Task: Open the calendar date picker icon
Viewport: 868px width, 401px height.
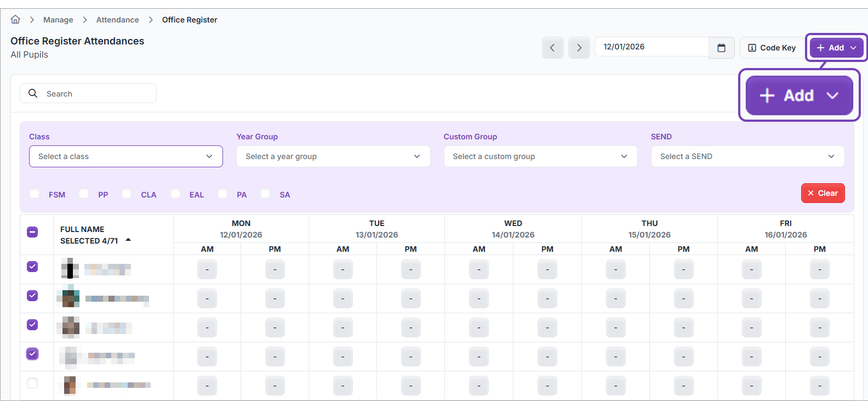Action: [x=721, y=48]
